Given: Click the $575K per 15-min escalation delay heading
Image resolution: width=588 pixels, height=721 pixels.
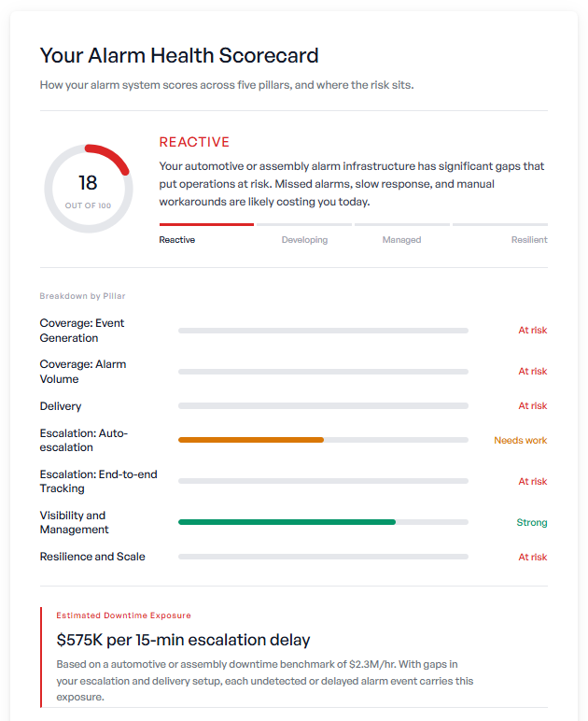Looking at the screenshot, I should click(x=183, y=640).
